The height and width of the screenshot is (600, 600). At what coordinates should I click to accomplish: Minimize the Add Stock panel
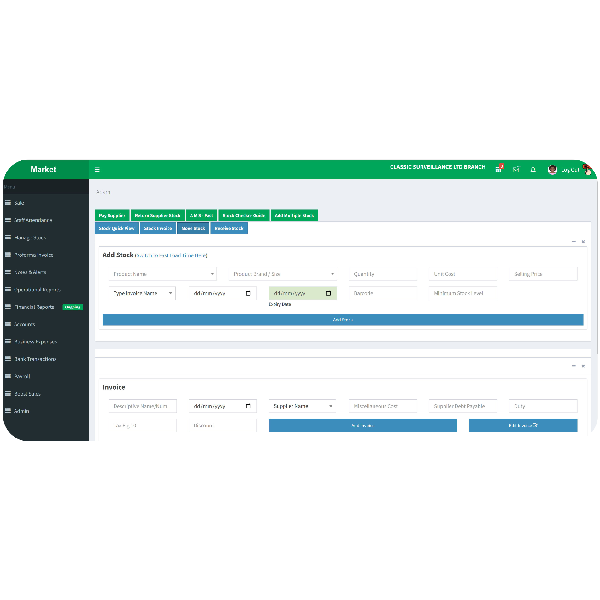tap(573, 241)
